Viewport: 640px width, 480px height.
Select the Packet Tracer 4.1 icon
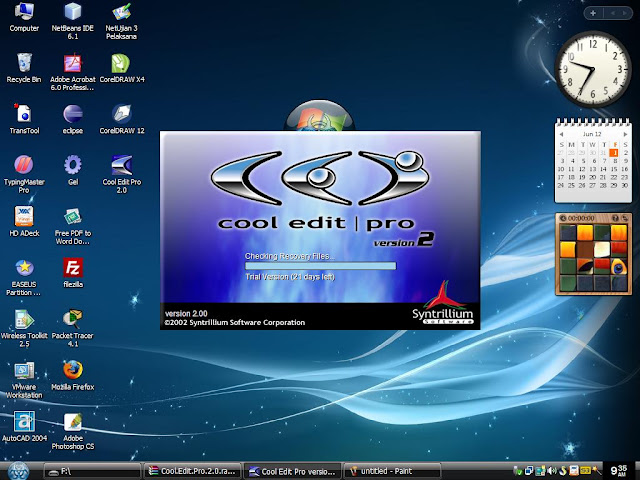click(73, 328)
